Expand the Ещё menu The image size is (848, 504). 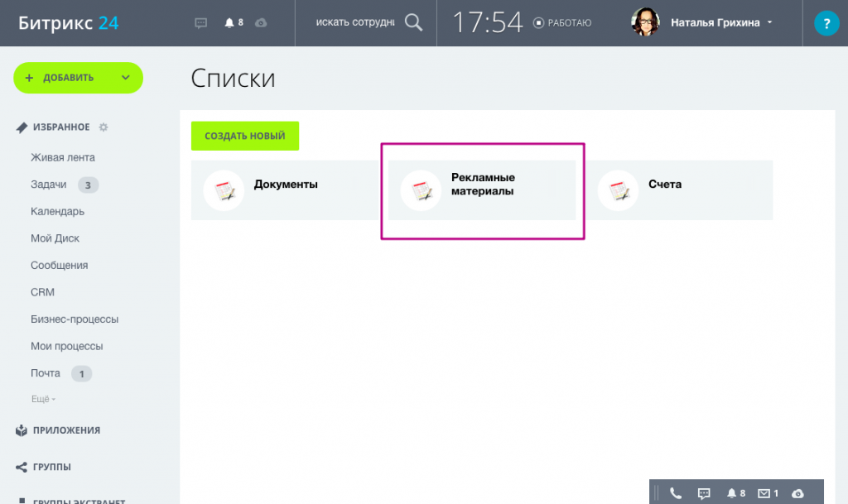click(x=43, y=399)
